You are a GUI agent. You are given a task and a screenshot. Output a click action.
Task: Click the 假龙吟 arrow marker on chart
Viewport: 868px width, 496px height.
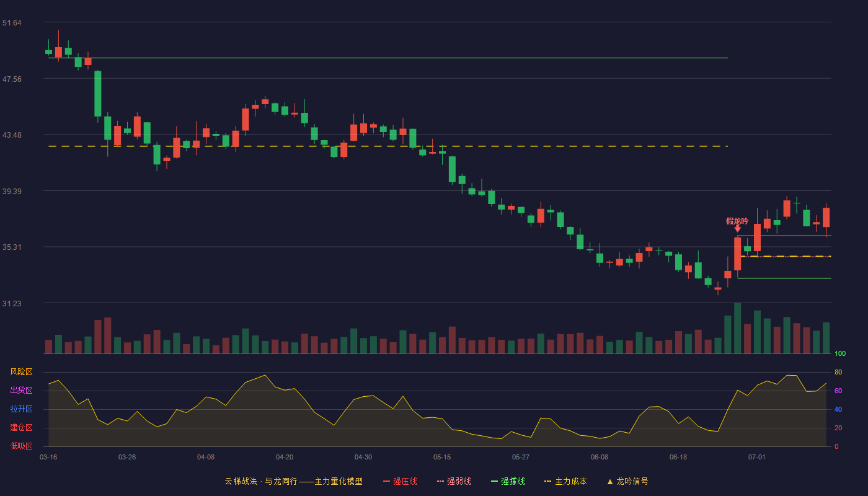tap(737, 229)
